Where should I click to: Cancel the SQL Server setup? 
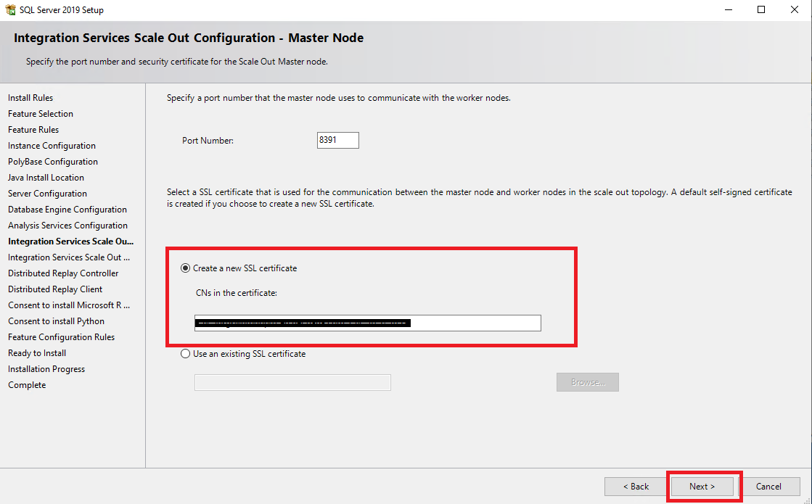[768, 487]
